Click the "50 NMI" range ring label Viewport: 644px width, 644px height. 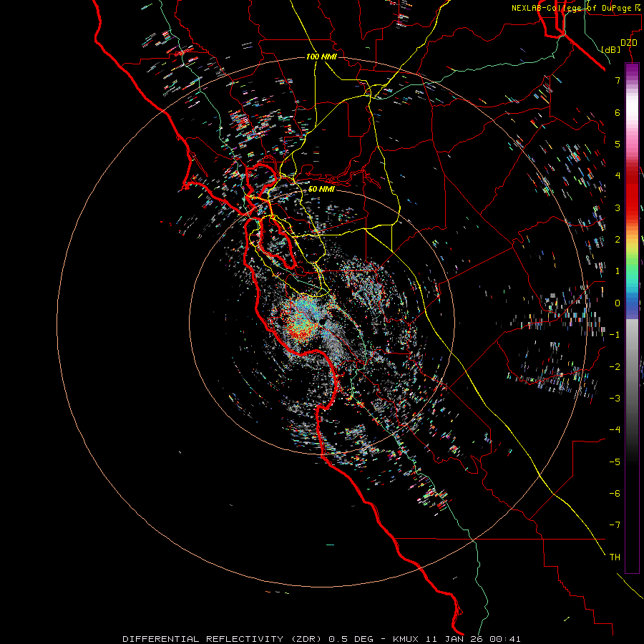(x=321, y=189)
